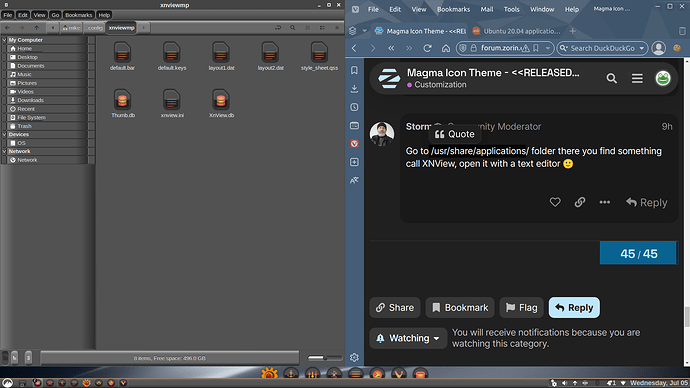
Task: Select the default.keys file
Action: (172, 52)
